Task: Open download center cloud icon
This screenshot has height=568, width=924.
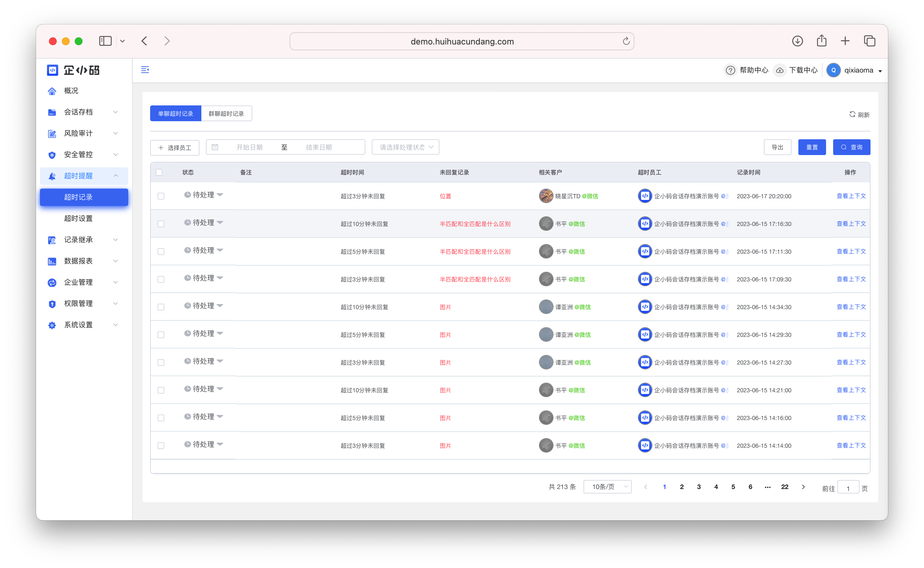Action: point(779,70)
